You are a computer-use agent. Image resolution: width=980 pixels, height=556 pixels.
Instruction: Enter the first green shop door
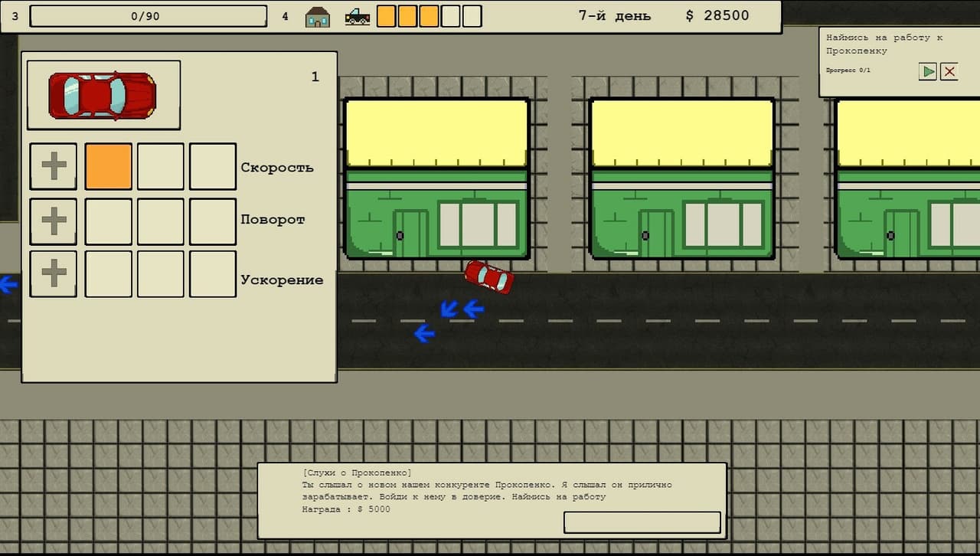click(x=411, y=234)
